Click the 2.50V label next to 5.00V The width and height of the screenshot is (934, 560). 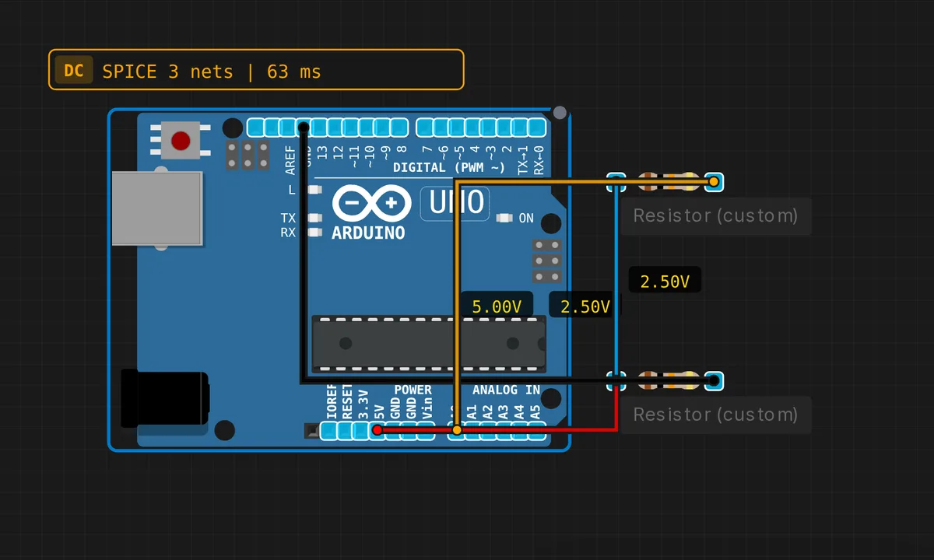coord(585,306)
